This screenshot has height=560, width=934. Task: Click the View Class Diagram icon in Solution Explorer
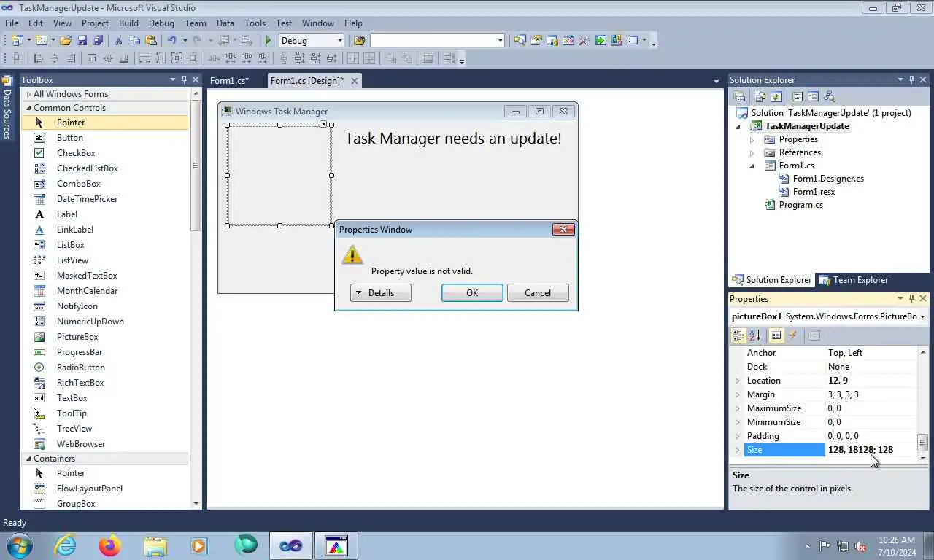point(829,96)
